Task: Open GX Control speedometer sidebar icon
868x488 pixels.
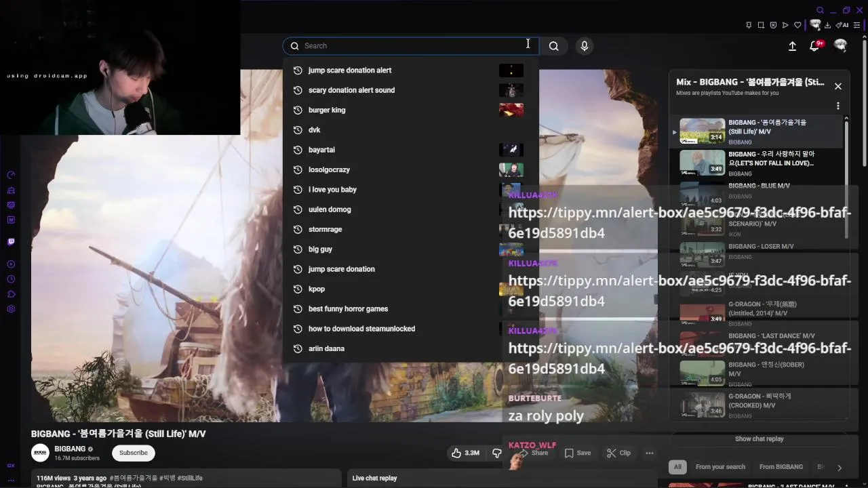Action: (11, 175)
